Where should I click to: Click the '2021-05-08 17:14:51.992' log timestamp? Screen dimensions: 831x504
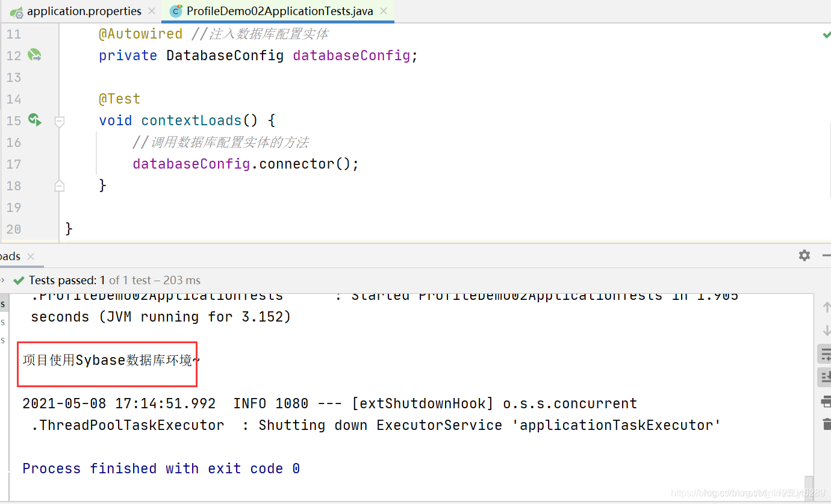coord(119,403)
